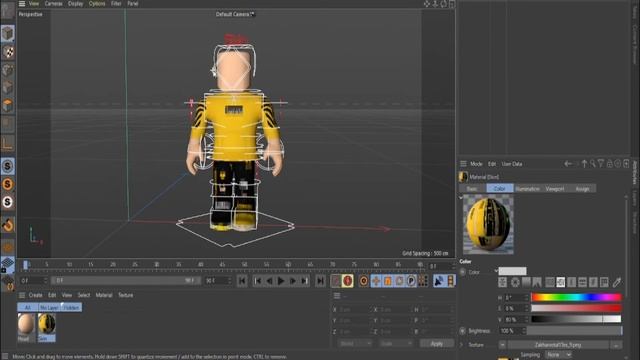This screenshot has width=640, height=360.
Task: Open the viewport Panel menu
Action: [x=133, y=4]
